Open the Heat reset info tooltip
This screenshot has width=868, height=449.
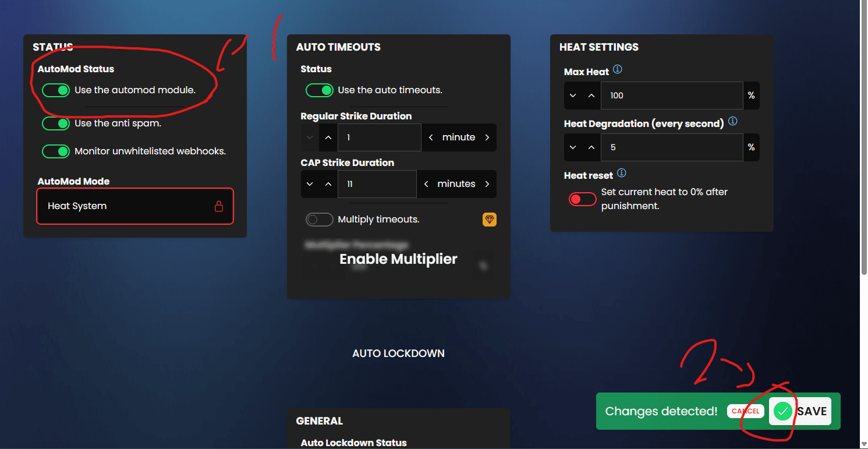click(x=621, y=172)
